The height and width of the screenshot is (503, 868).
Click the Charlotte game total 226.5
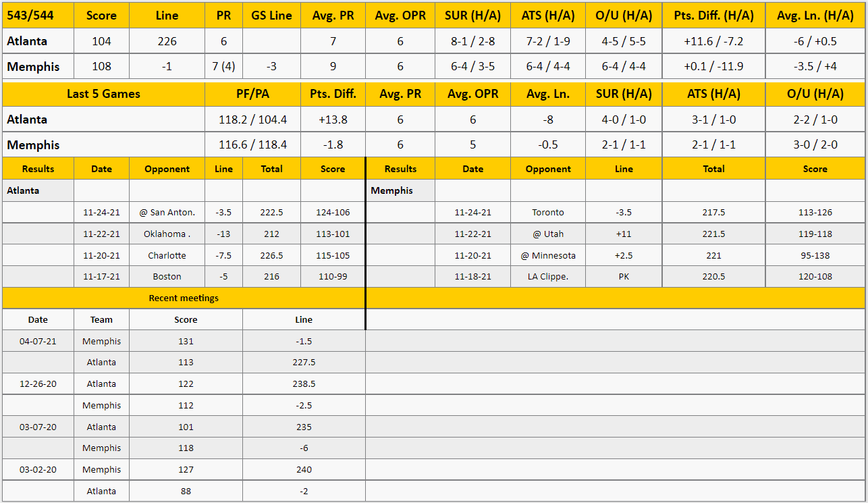pyautogui.click(x=271, y=255)
